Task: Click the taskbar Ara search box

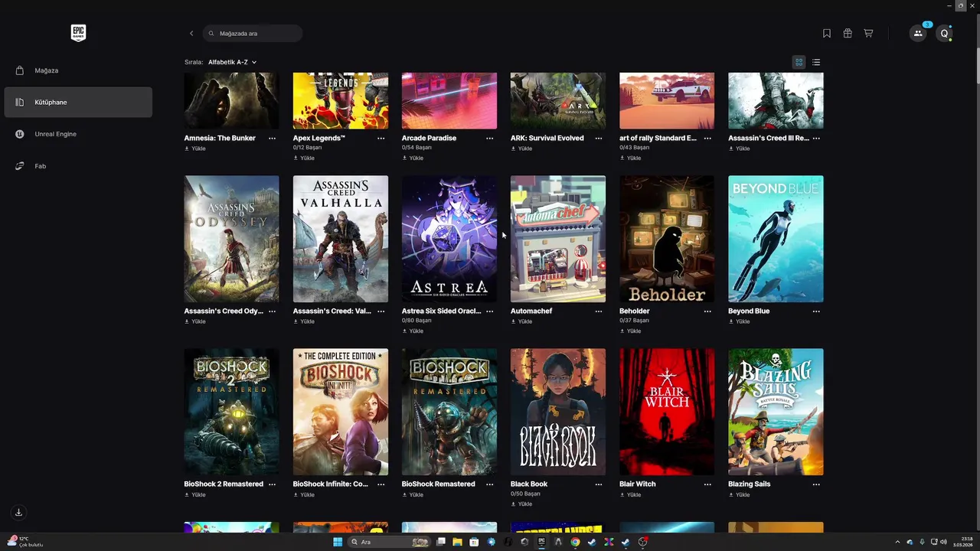Action: pyautogui.click(x=390, y=542)
